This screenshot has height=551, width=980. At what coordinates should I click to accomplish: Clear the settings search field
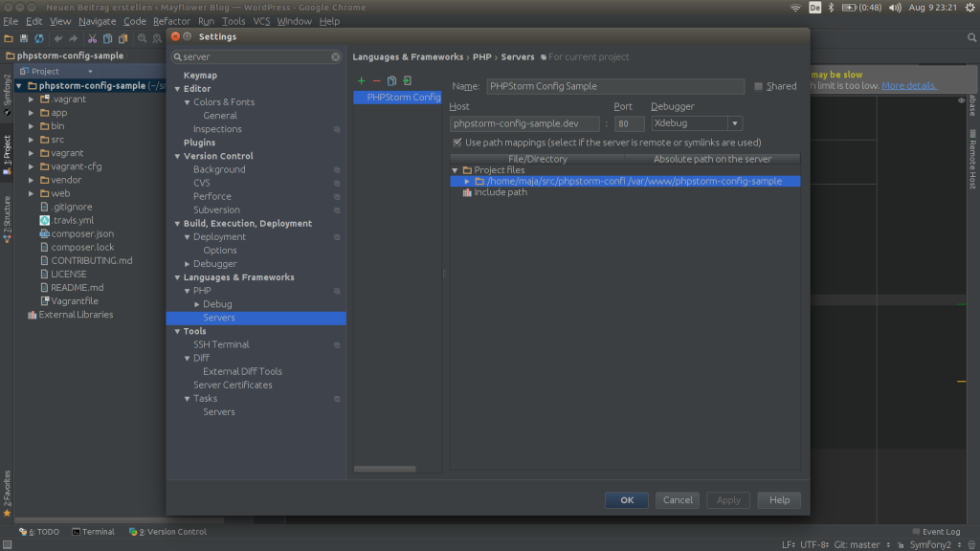pos(336,56)
